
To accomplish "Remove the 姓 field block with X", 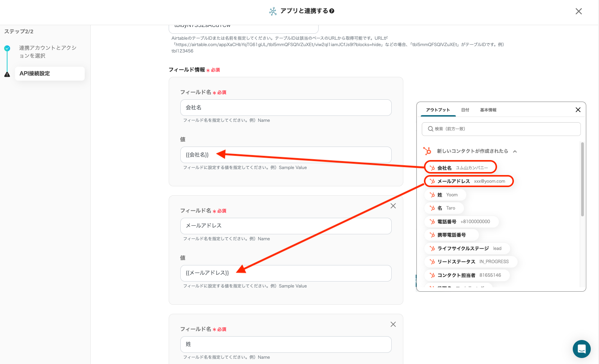I will pos(393,324).
